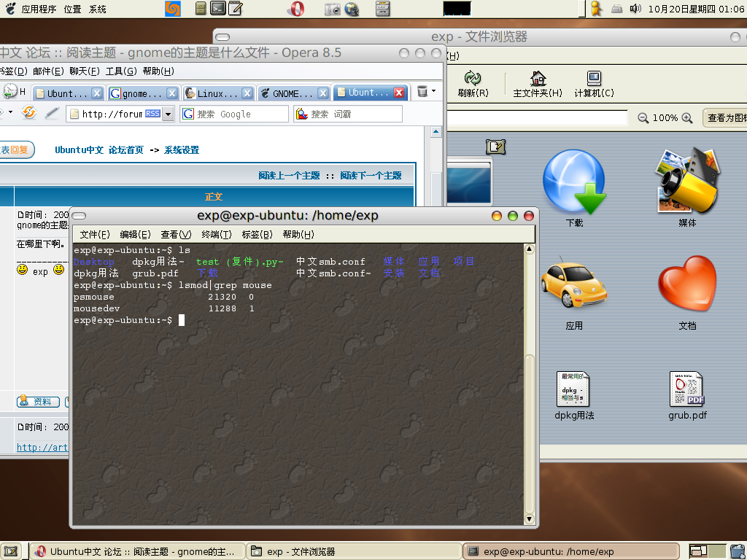Image resolution: width=747 pixels, height=560 pixels.
Task: Open the Opera 工具(G) menu
Action: [x=121, y=71]
